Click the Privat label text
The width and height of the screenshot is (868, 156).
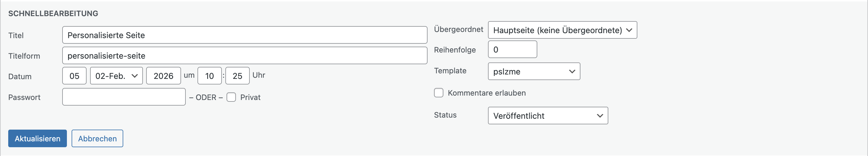(x=250, y=97)
